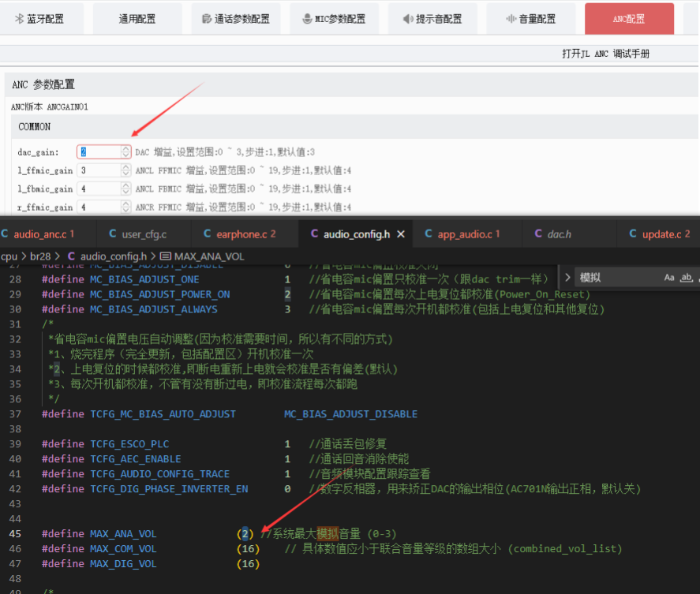
Task: Expand the replace row in find widget
Action: point(567,277)
